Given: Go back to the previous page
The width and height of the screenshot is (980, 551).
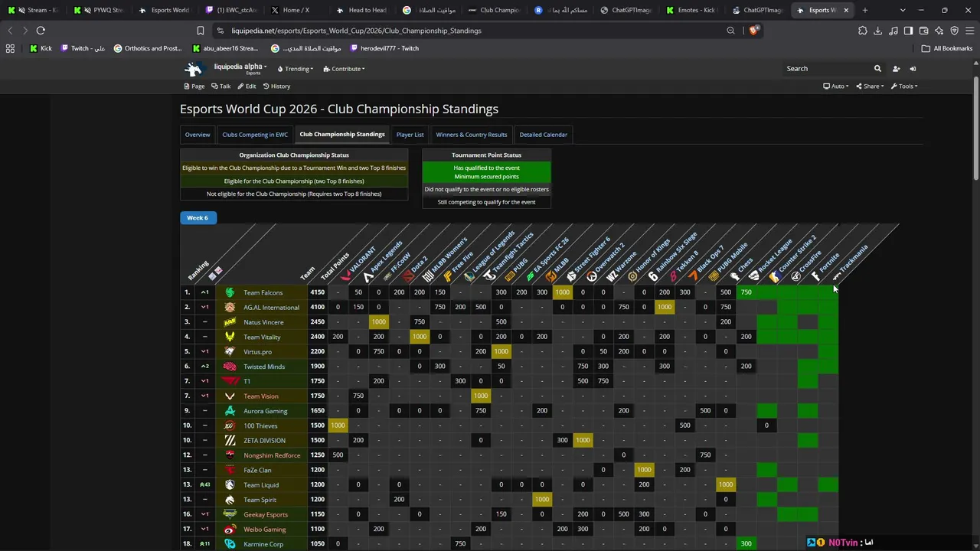Looking at the screenshot, I should (x=10, y=31).
